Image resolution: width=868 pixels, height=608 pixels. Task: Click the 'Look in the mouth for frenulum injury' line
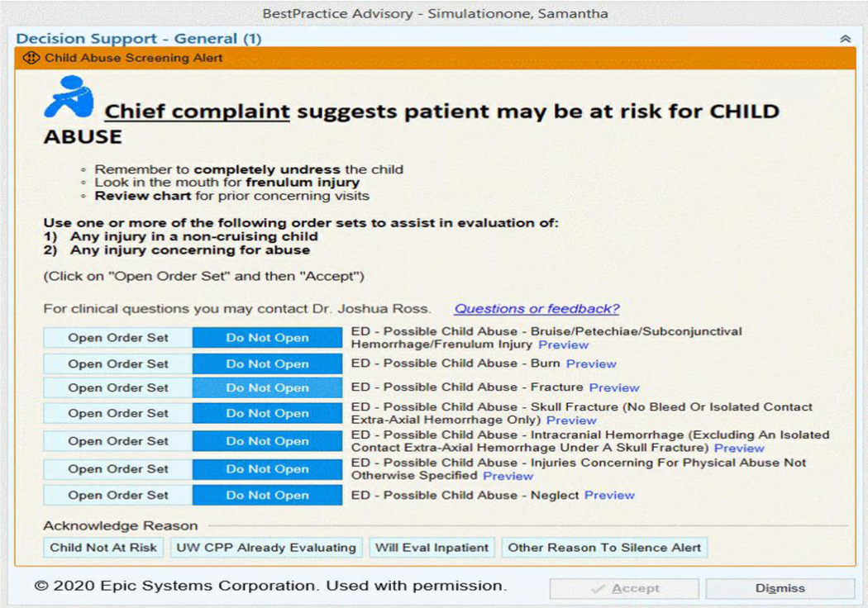click(x=227, y=183)
